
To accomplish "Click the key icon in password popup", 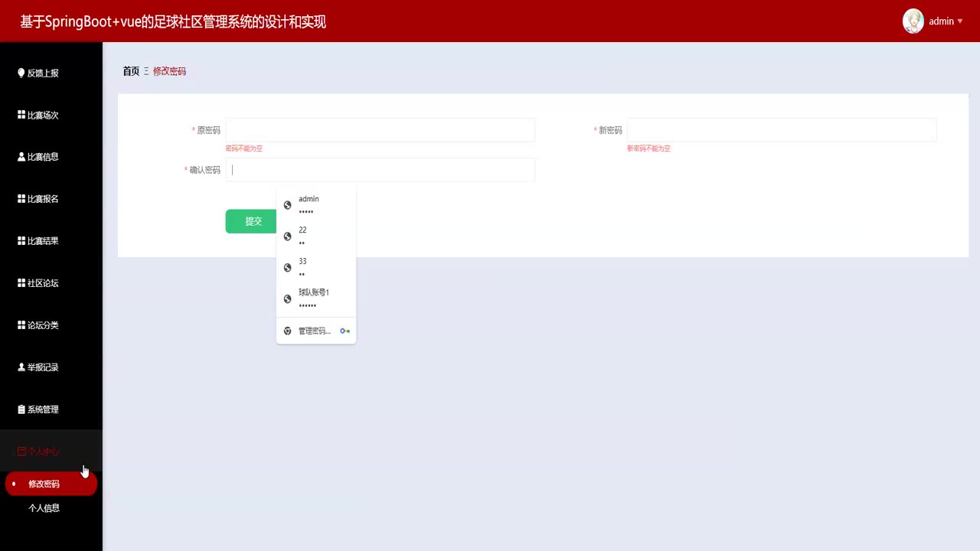I will click(345, 331).
